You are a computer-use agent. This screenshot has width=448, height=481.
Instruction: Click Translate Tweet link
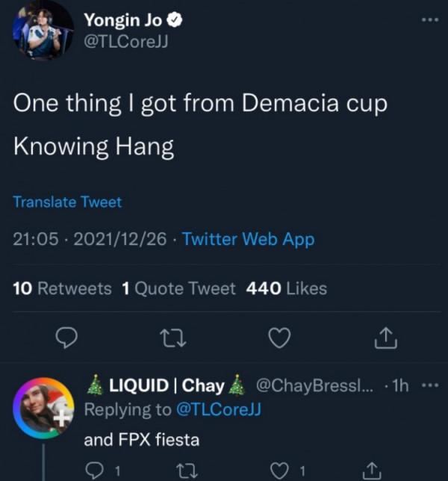coord(67,202)
